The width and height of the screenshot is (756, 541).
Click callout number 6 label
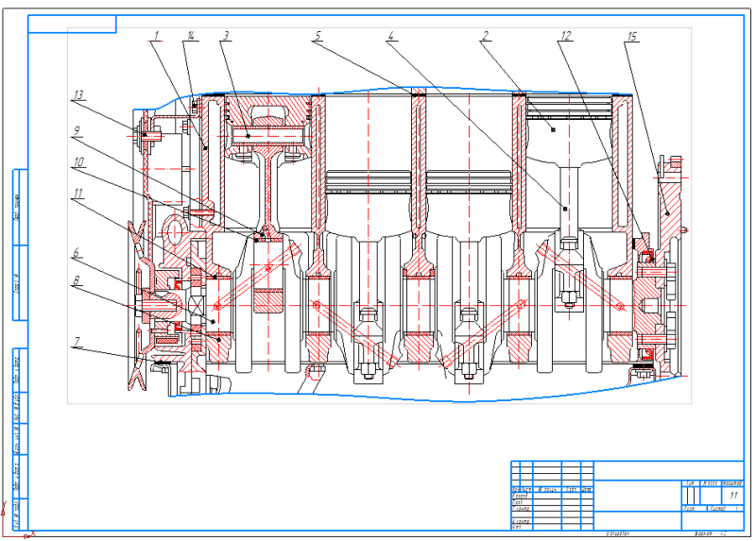click(77, 252)
